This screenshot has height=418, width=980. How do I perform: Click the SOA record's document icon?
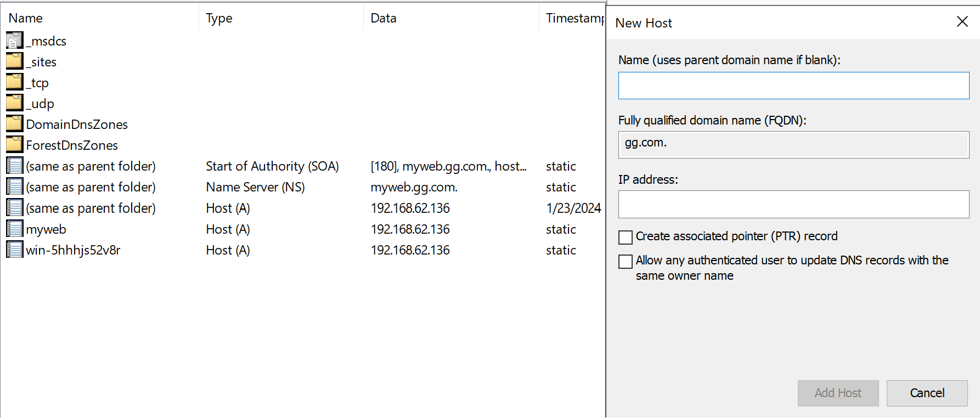click(15, 166)
